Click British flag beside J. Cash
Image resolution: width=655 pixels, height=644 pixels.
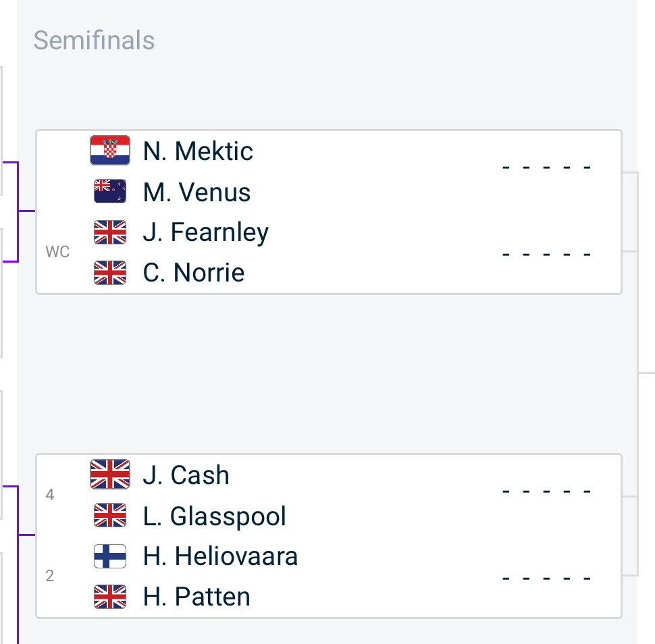110,475
